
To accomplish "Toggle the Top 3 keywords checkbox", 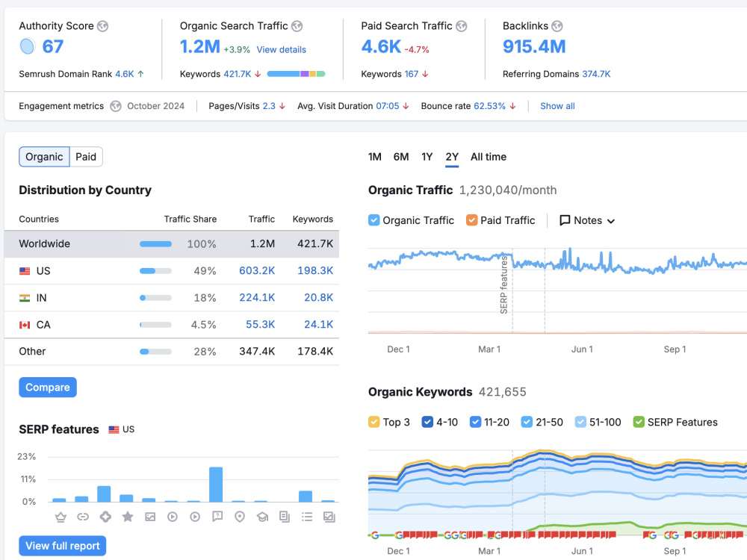I will click(374, 422).
